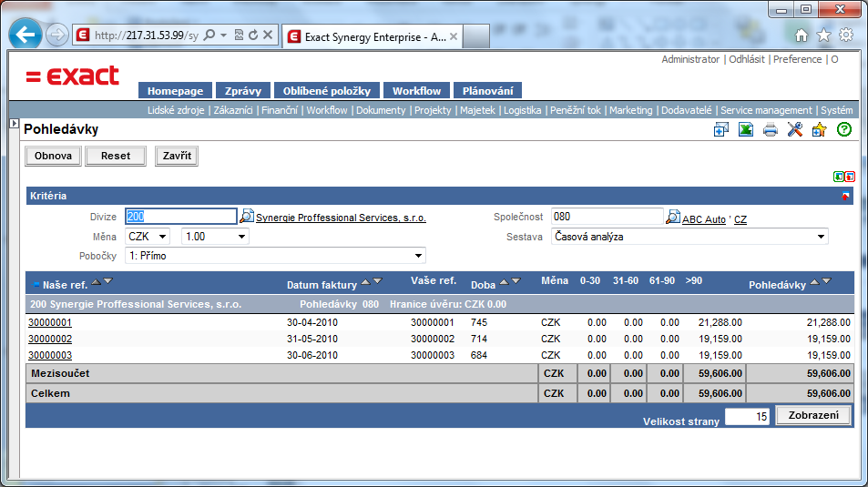The height and width of the screenshot is (487, 868).
Task: Open the Zprávy tab
Action: (x=243, y=91)
